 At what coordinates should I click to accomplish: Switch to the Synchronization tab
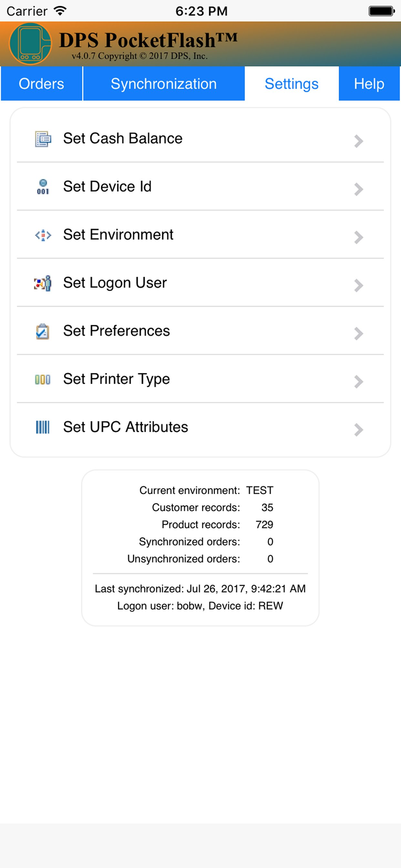coord(164,84)
